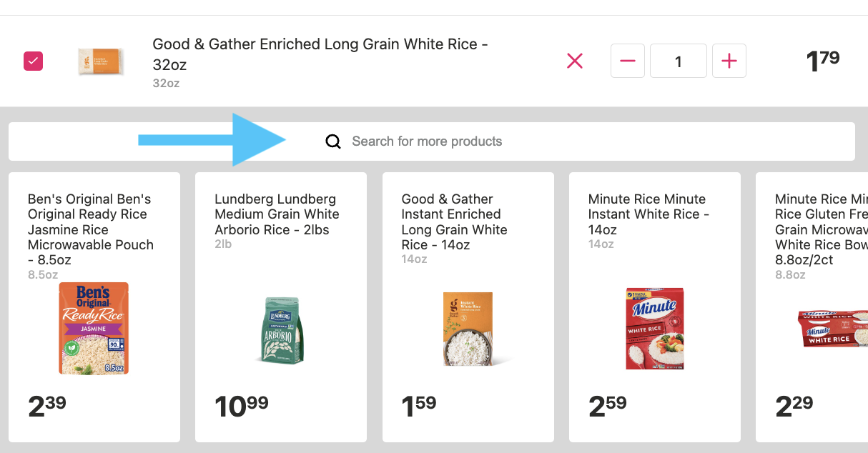The image size is (868, 453).
Task: Open the Good & Gather 32oz rice thumbnail
Action: point(101,61)
